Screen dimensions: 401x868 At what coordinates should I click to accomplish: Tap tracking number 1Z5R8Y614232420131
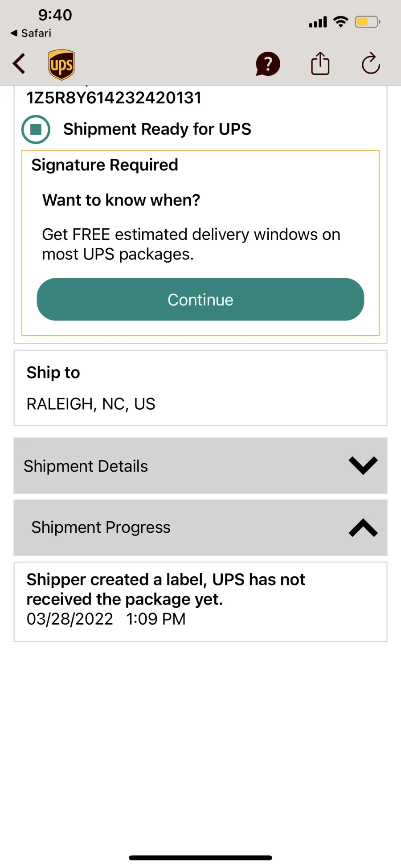114,98
